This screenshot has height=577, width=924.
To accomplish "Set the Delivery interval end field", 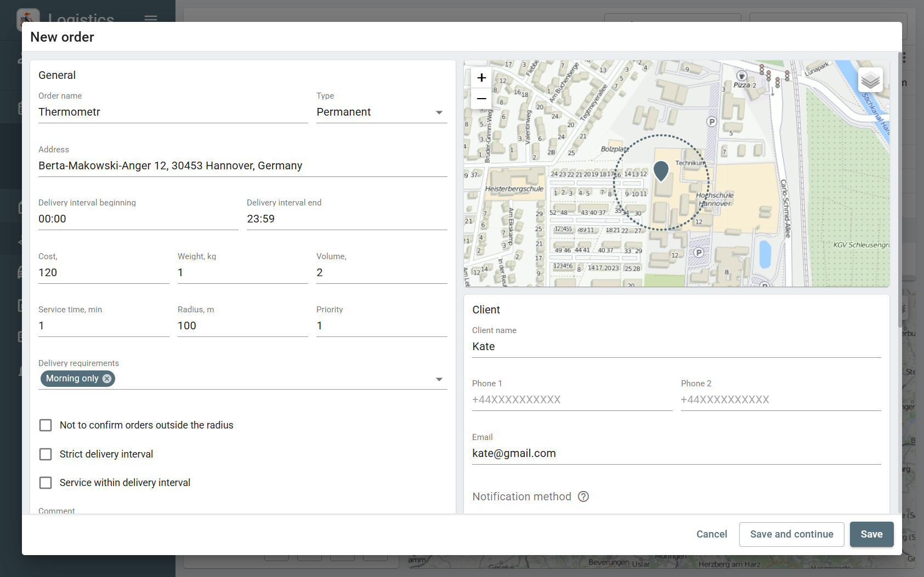I will 347,219.
